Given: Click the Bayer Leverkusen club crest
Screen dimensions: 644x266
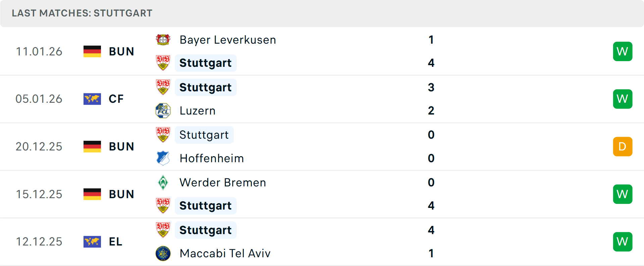Looking at the screenshot, I should tap(163, 40).
